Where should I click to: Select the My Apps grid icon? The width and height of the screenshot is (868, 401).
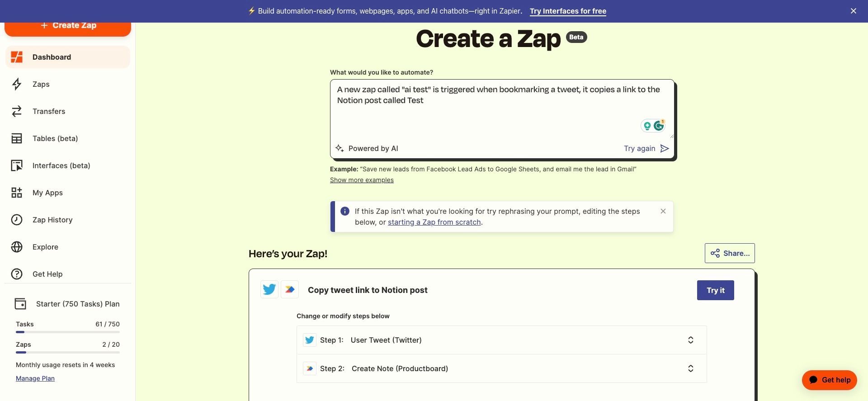tap(17, 193)
